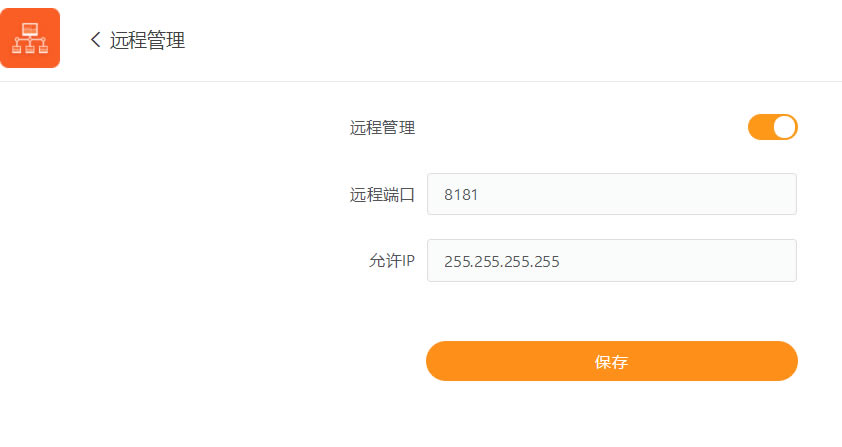The height and width of the screenshot is (447, 842).
Task: Click empty right area of the port field
Action: (700, 194)
